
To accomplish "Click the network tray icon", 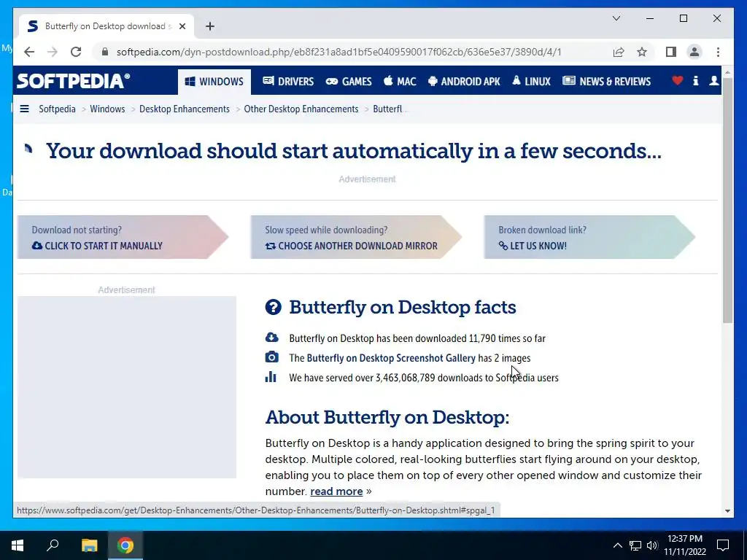I will pos(635,545).
